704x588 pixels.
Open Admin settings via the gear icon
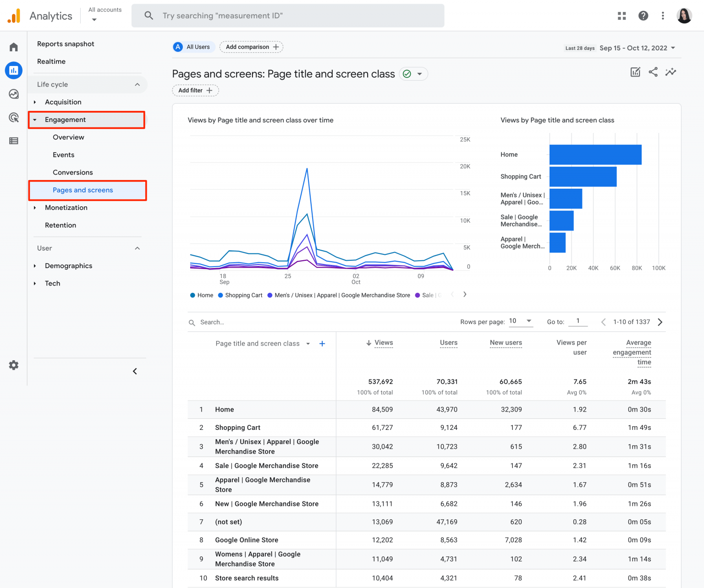click(x=13, y=365)
